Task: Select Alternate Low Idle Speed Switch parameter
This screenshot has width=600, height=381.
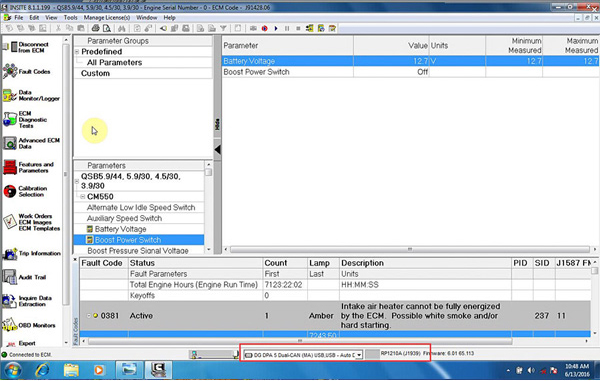Action: click(141, 207)
